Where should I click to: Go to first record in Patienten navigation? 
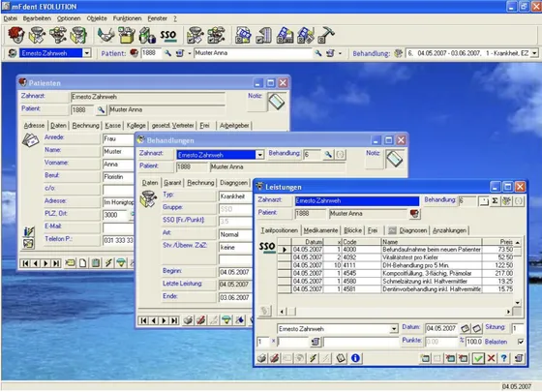(25, 263)
